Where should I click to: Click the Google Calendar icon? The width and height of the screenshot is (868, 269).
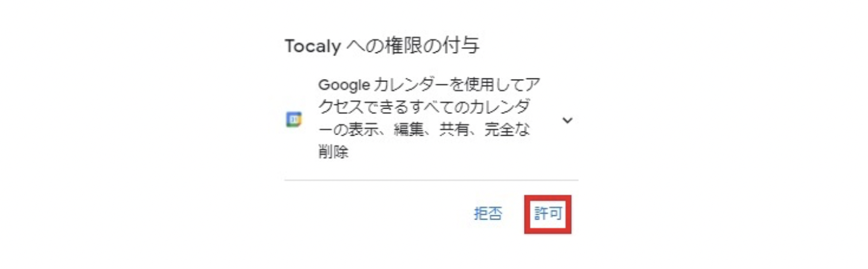293,119
